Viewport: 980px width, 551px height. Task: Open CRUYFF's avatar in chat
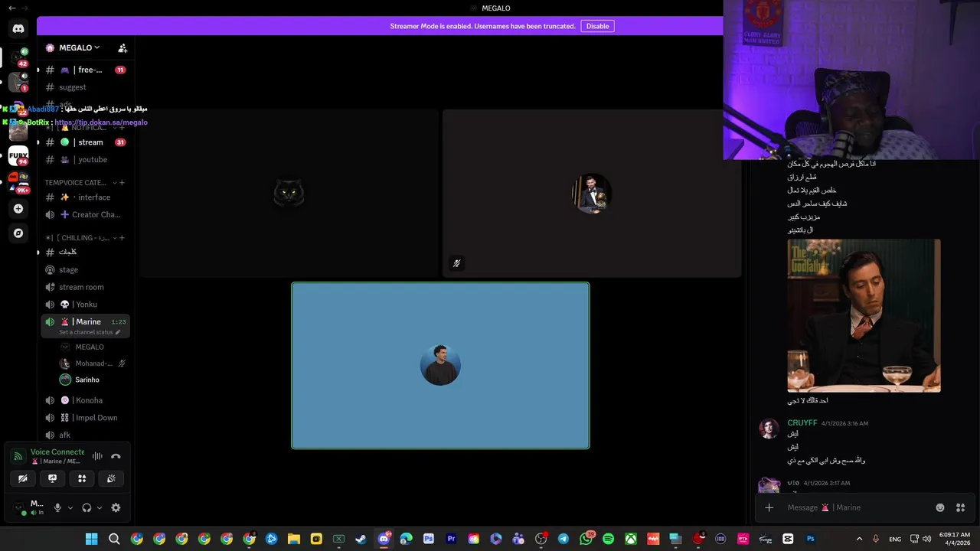(769, 429)
